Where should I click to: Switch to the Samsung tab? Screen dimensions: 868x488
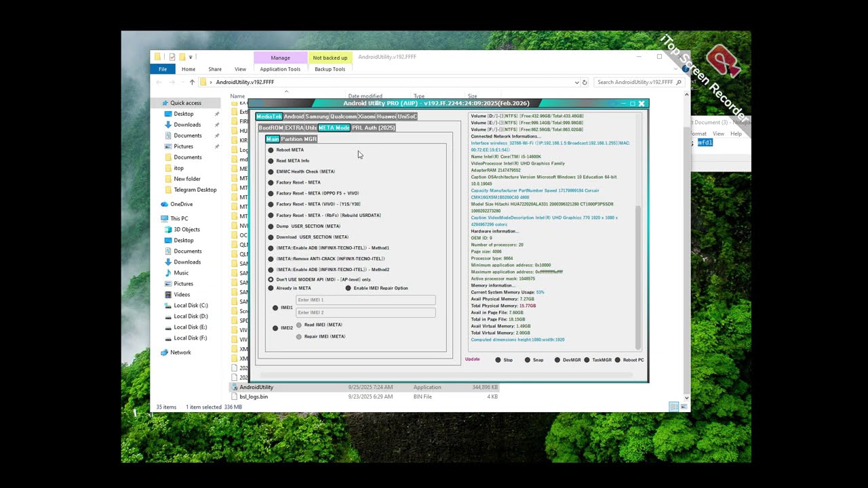point(317,117)
